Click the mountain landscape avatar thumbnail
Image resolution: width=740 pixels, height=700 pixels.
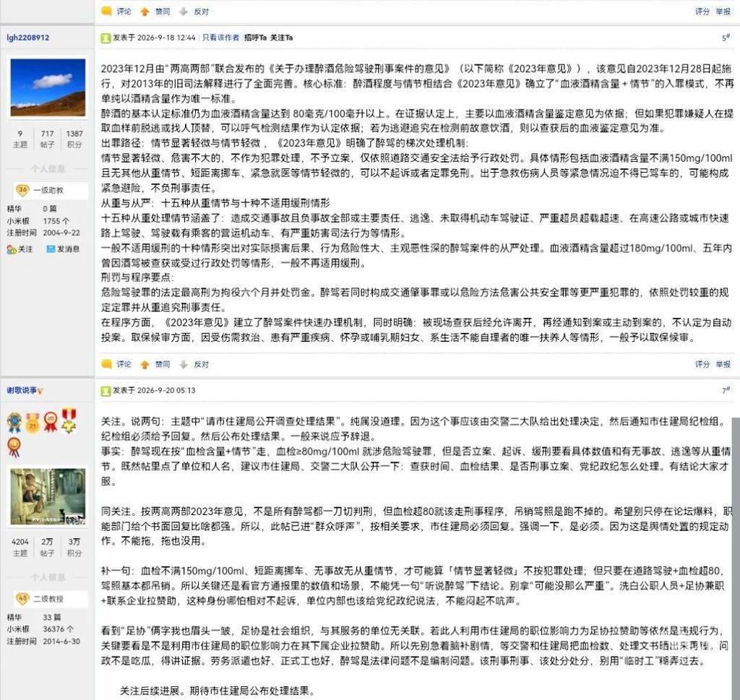48,87
